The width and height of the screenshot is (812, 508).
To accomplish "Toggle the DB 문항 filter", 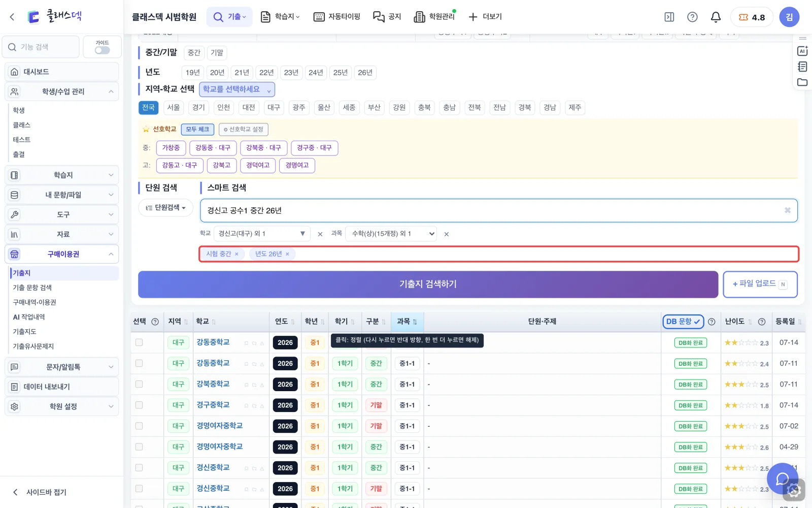I will point(683,322).
